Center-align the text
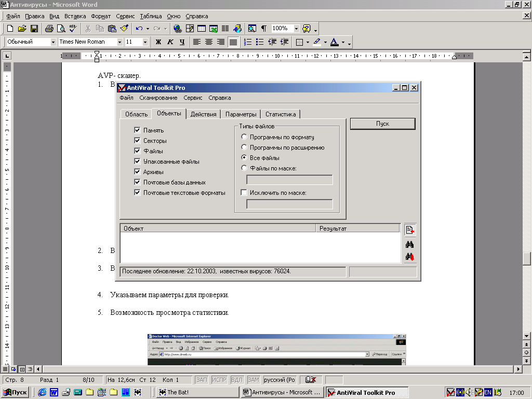 point(209,42)
